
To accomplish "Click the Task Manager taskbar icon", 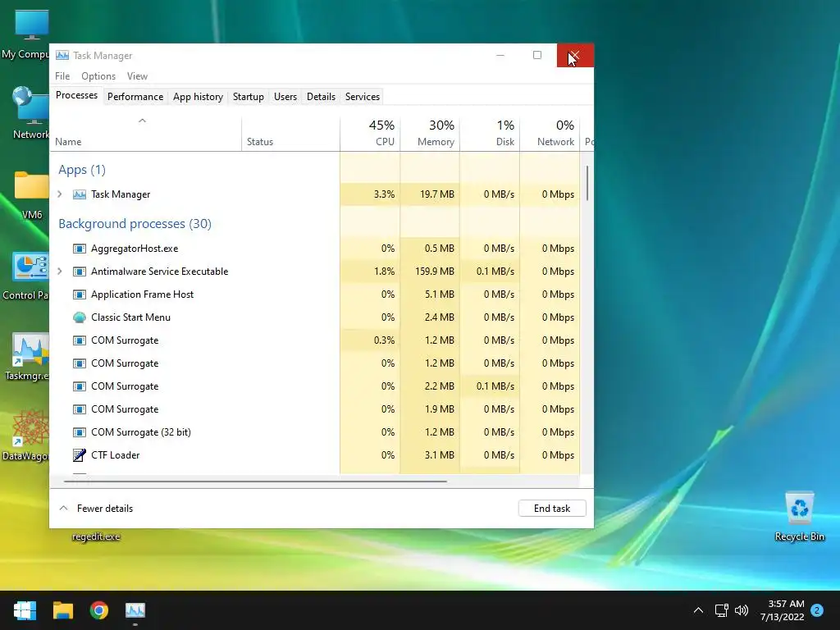I will click(x=135, y=610).
